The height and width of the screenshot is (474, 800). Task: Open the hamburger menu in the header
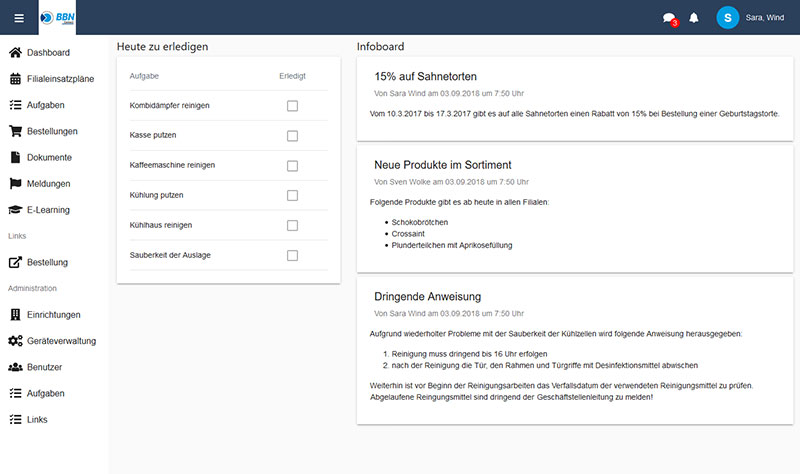19,18
